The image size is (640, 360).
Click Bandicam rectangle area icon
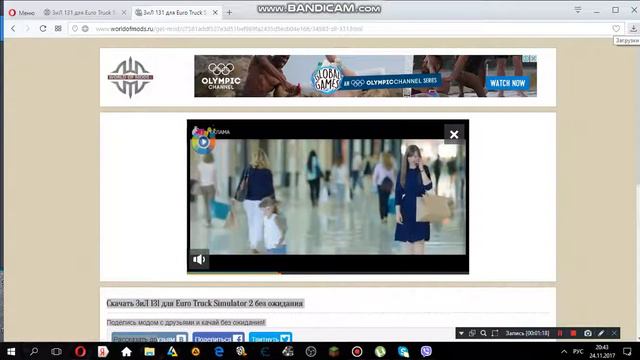click(495, 333)
